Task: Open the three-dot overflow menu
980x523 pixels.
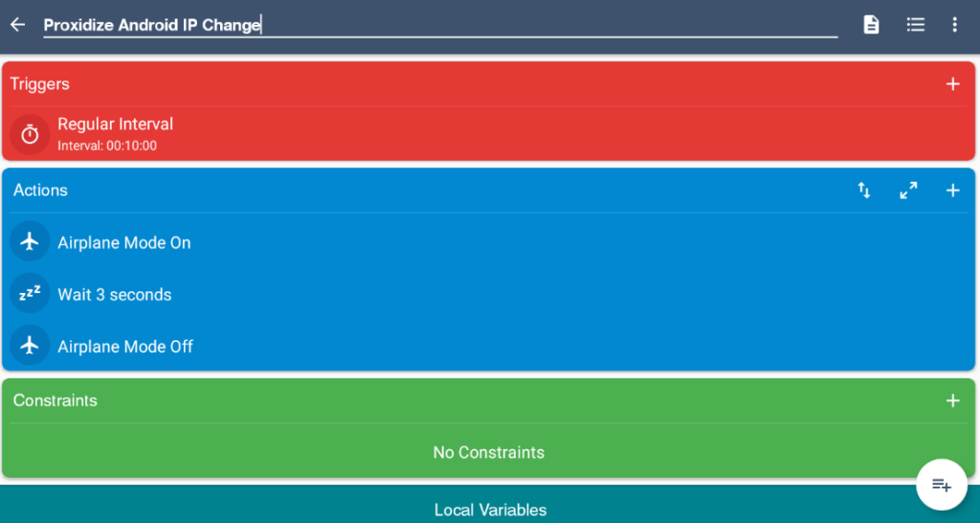Action: 954,25
